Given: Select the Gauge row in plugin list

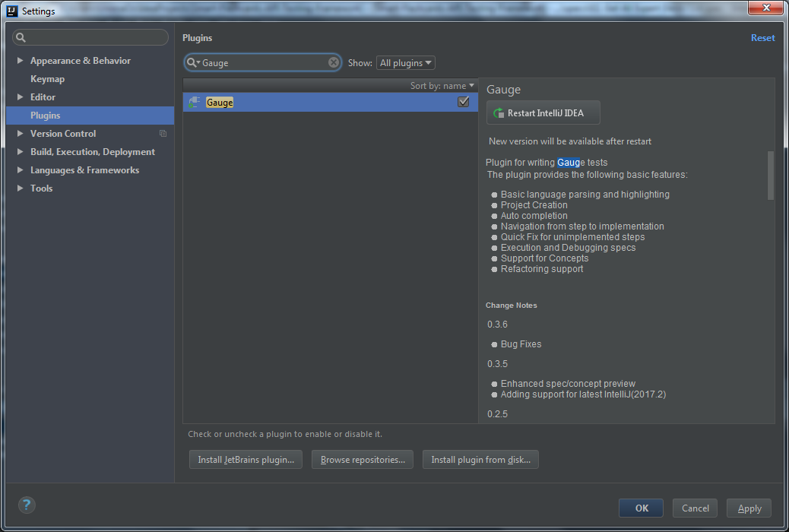Looking at the screenshot, I should pos(330,102).
